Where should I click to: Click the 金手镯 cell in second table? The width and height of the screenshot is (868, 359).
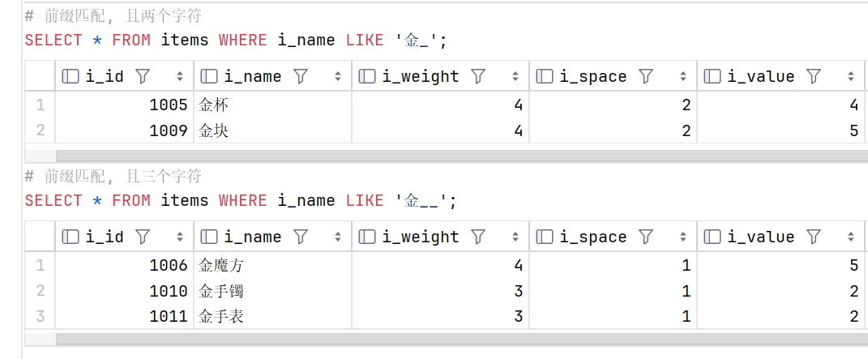point(273,290)
